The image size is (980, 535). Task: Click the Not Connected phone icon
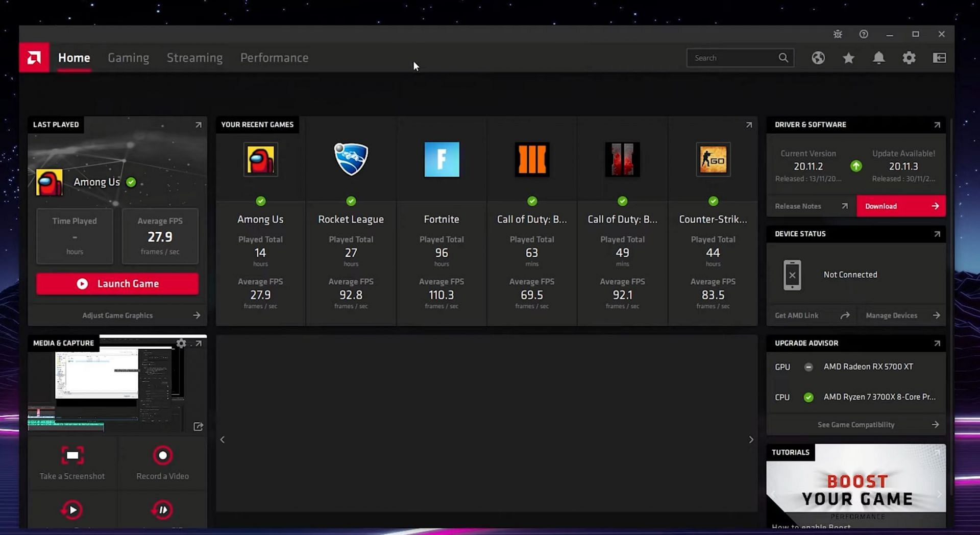point(792,275)
